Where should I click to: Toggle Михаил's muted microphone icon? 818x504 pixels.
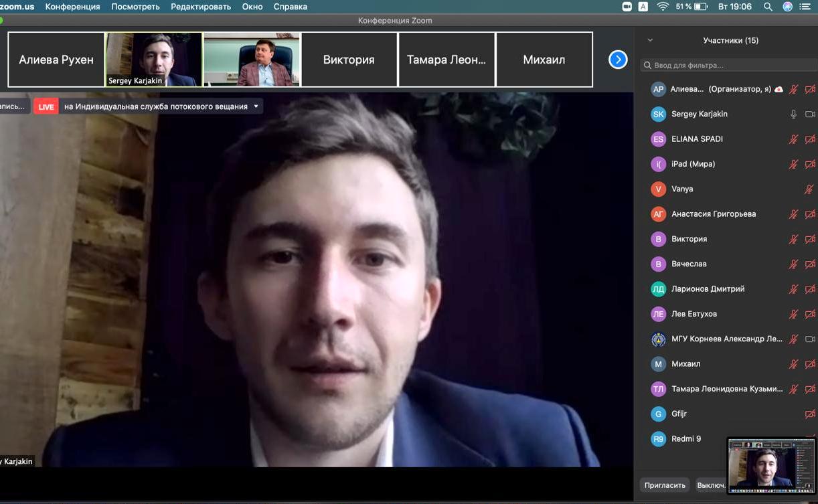793,364
